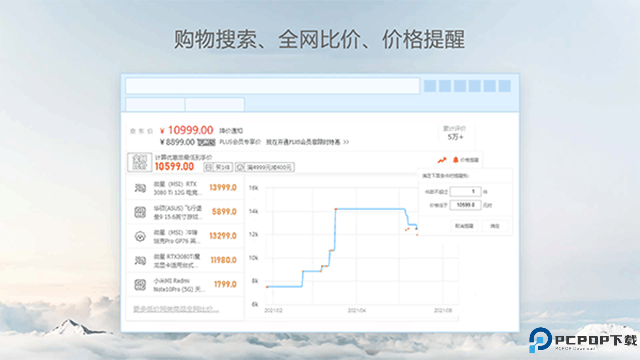Click the chart's starting point near 8k
Screen dimensions: 640x360
(x=267, y=287)
